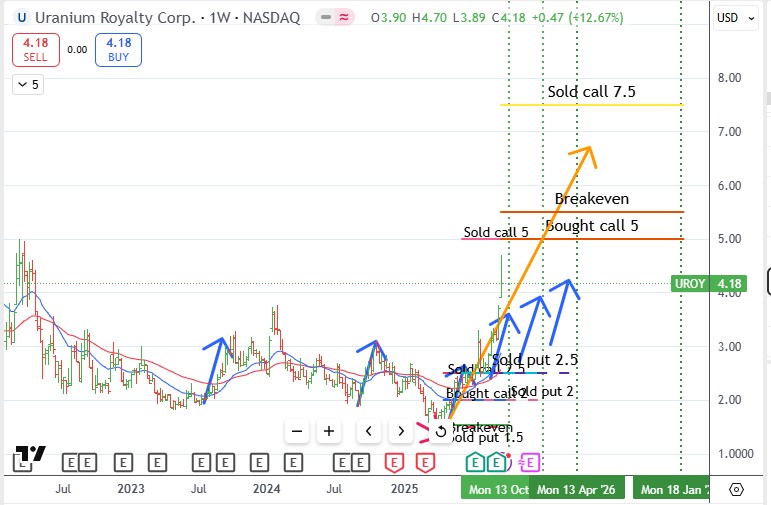This screenshot has width=771, height=505.
Task: Open the USD currency dropdown
Action: (735, 18)
